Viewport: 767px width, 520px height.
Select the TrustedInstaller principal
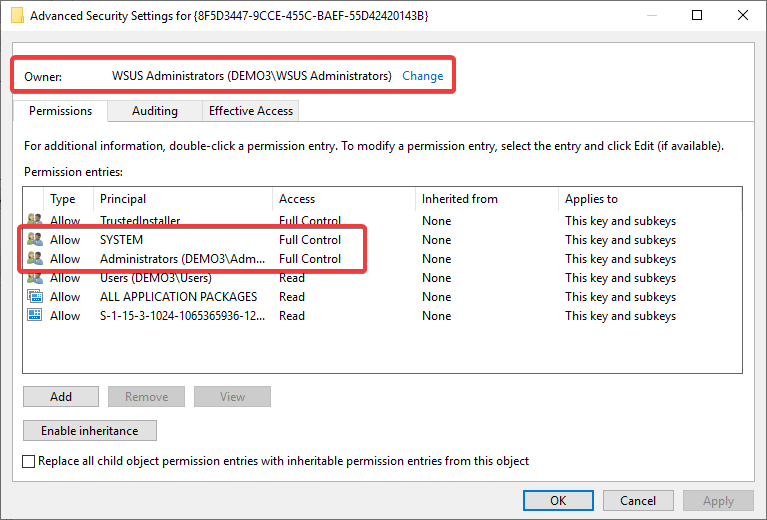[x=140, y=221]
